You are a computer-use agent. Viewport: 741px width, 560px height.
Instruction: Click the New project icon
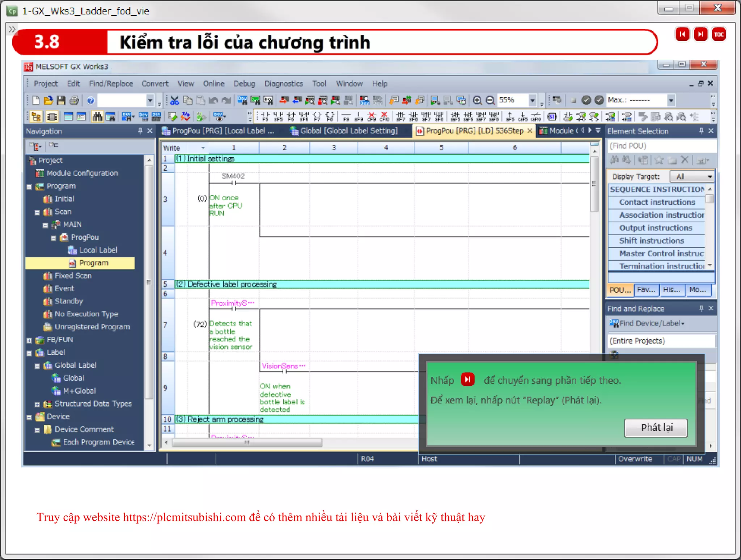pos(35,100)
